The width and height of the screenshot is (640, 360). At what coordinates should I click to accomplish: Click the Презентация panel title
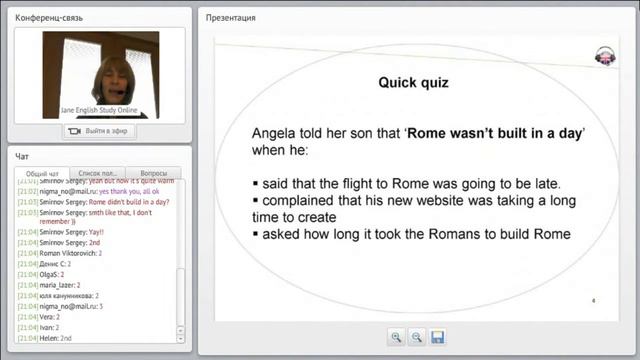(231, 18)
